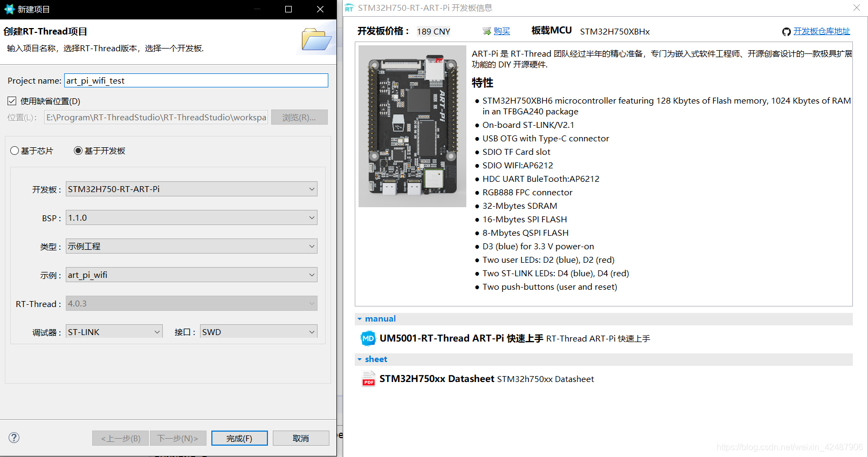Viewport: 868px width, 457px height.
Task: Click the RT-Thread Studio icon in the new project title bar
Action: click(x=9, y=9)
